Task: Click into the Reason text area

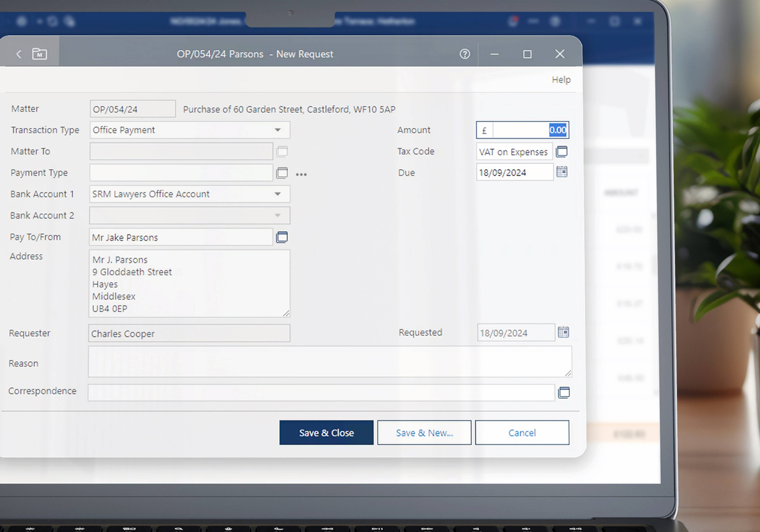Action: point(330,361)
